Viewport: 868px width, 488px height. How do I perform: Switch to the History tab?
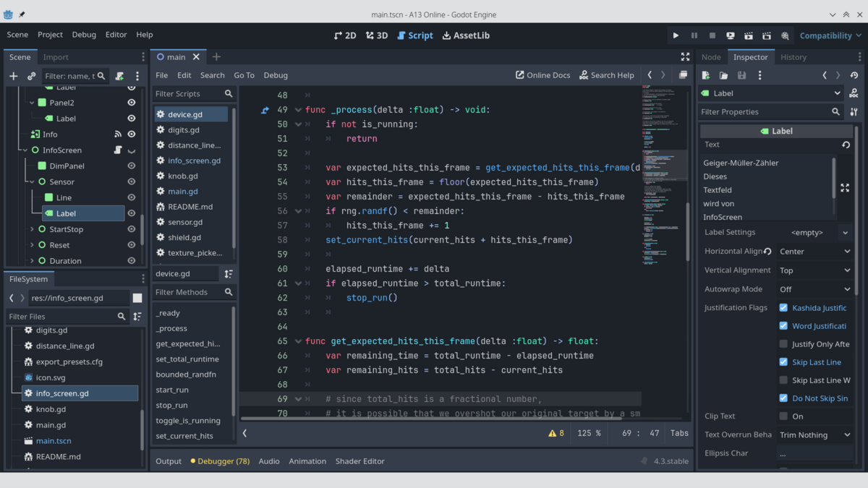[793, 57]
